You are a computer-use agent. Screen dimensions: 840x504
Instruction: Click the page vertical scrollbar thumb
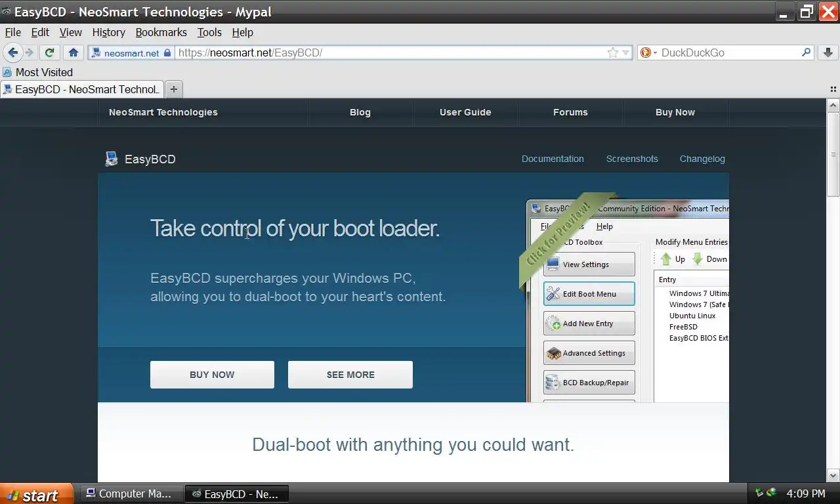tap(833, 155)
